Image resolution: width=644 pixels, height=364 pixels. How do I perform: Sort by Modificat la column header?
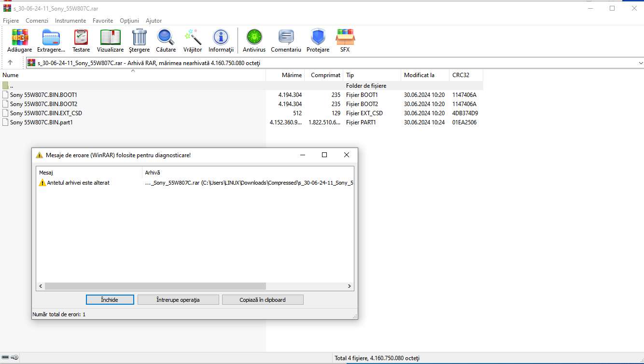pos(425,75)
